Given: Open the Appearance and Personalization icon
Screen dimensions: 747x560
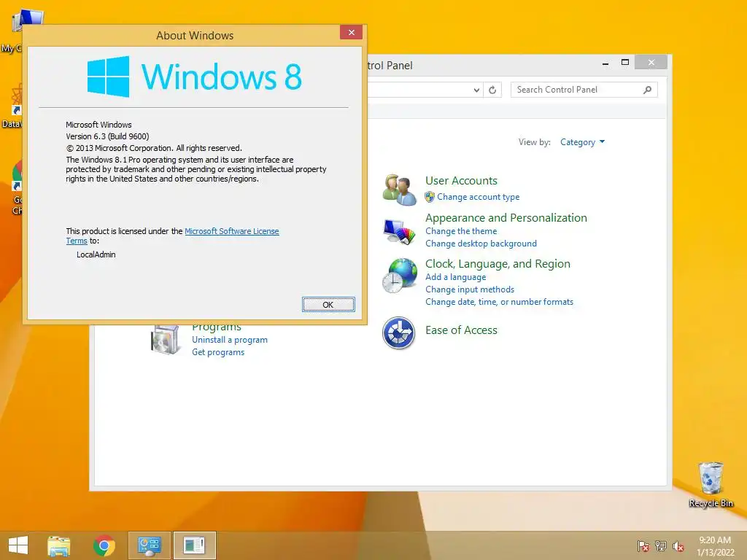Looking at the screenshot, I should [399, 232].
